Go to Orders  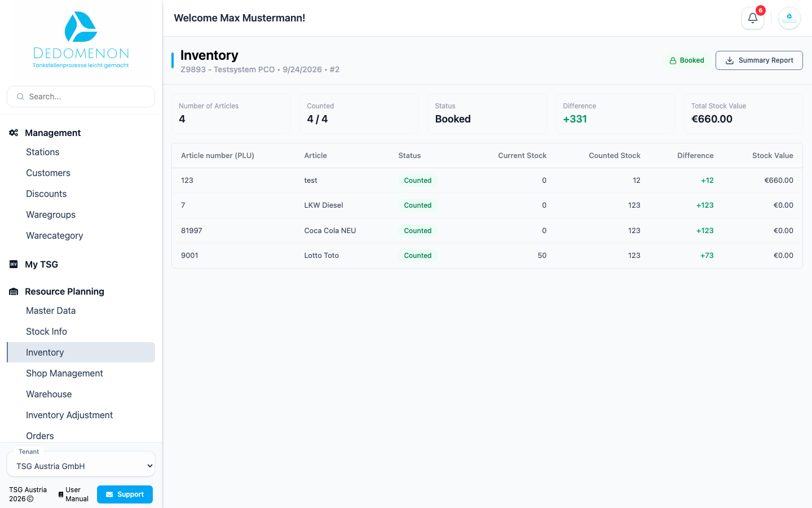[40, 436]
